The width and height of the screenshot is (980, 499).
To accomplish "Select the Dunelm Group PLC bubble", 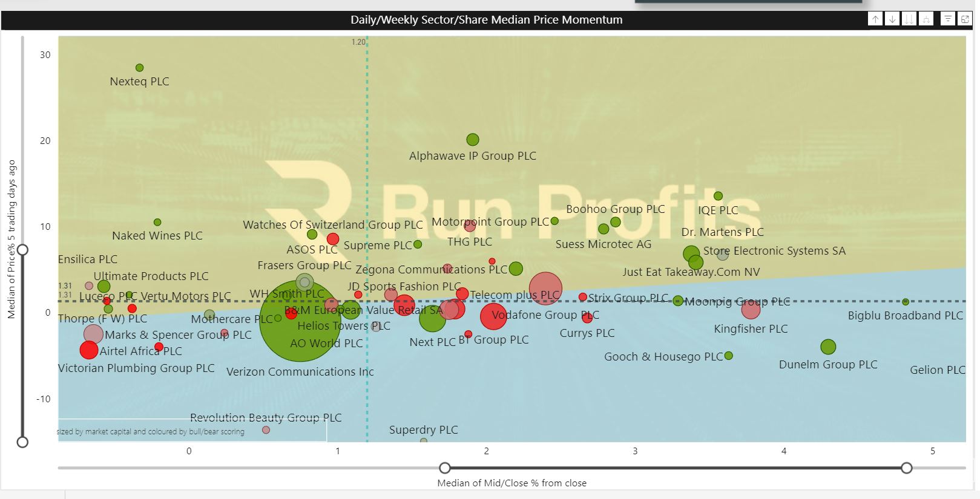I will 828,347.
